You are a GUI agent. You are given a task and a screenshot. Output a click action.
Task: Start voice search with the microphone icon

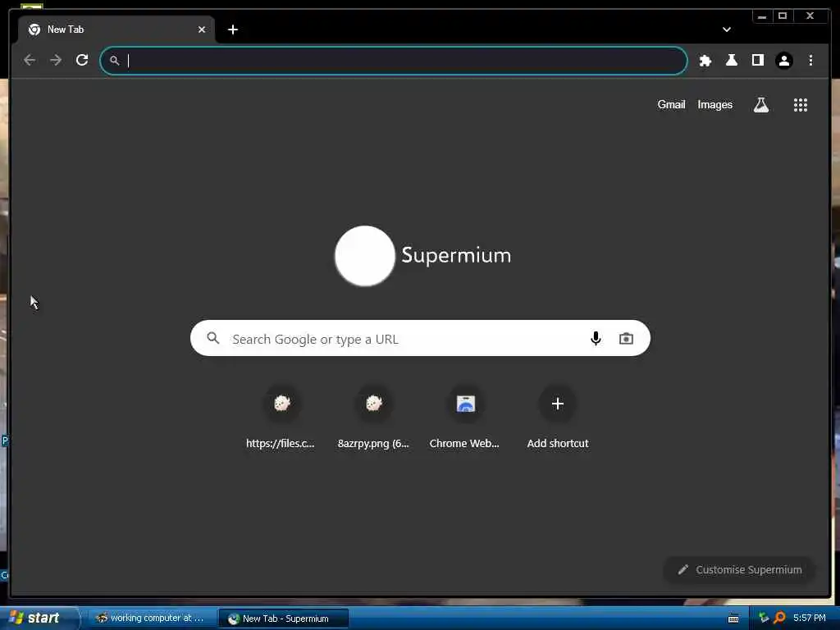pos(596,339)
